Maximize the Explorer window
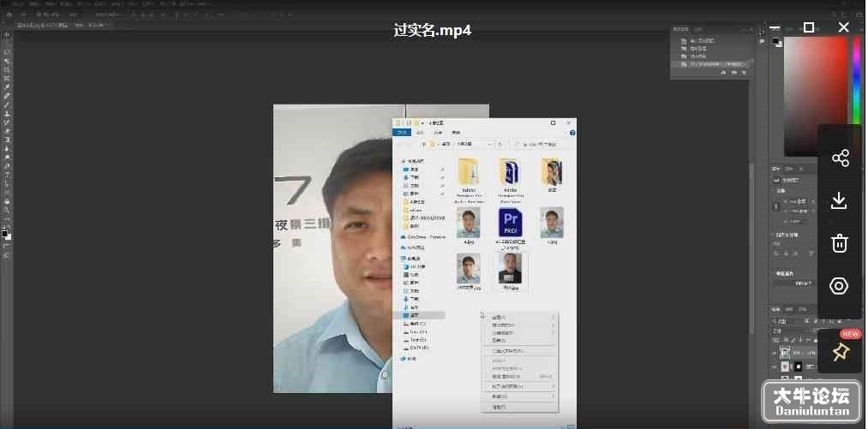 click(553, 122)
